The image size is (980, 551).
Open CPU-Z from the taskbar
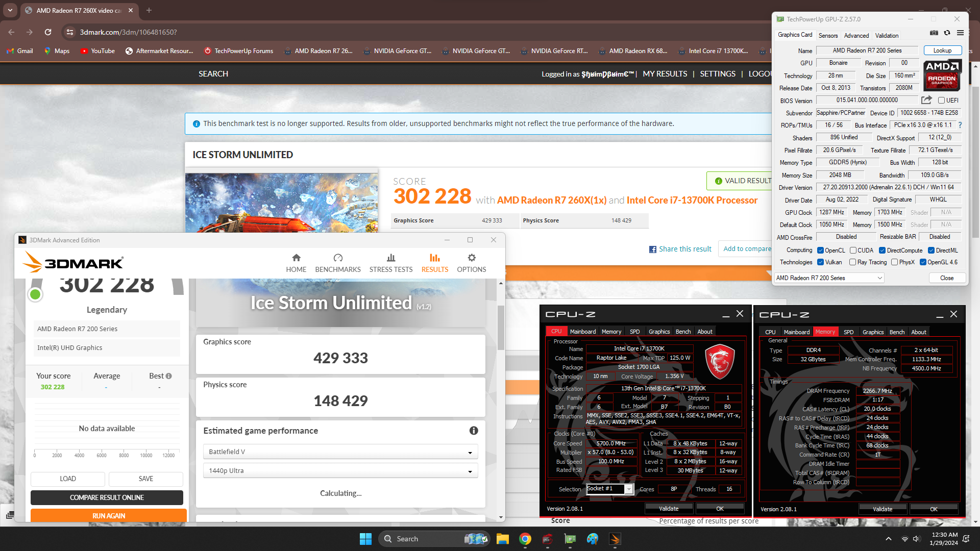(x=548, y=539)
